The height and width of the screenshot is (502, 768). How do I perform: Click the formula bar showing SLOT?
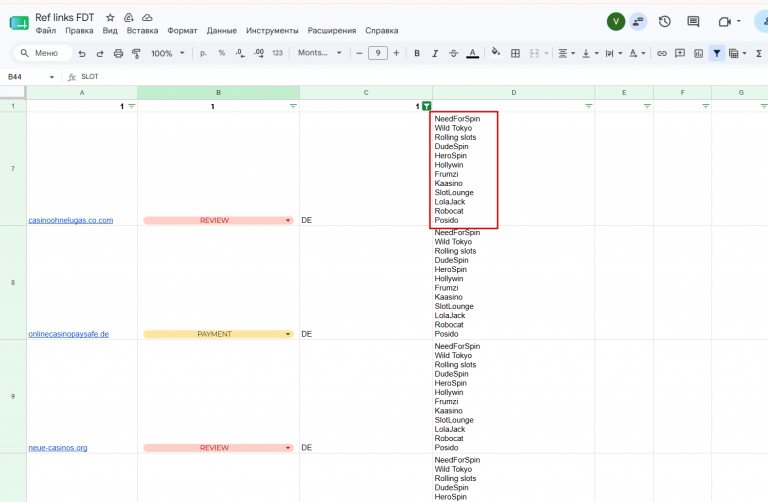tap(421, 77)
